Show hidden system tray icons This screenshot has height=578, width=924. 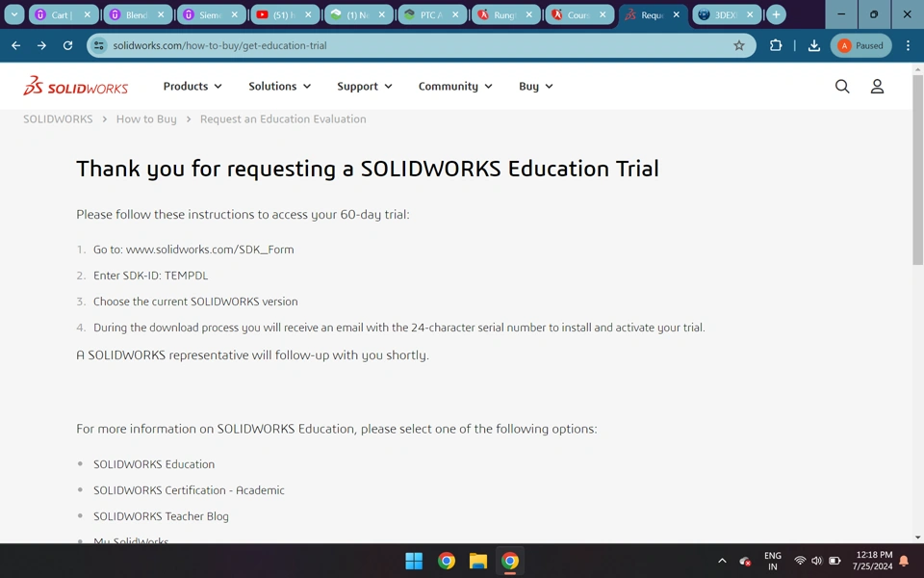click(x=723, y=561)
